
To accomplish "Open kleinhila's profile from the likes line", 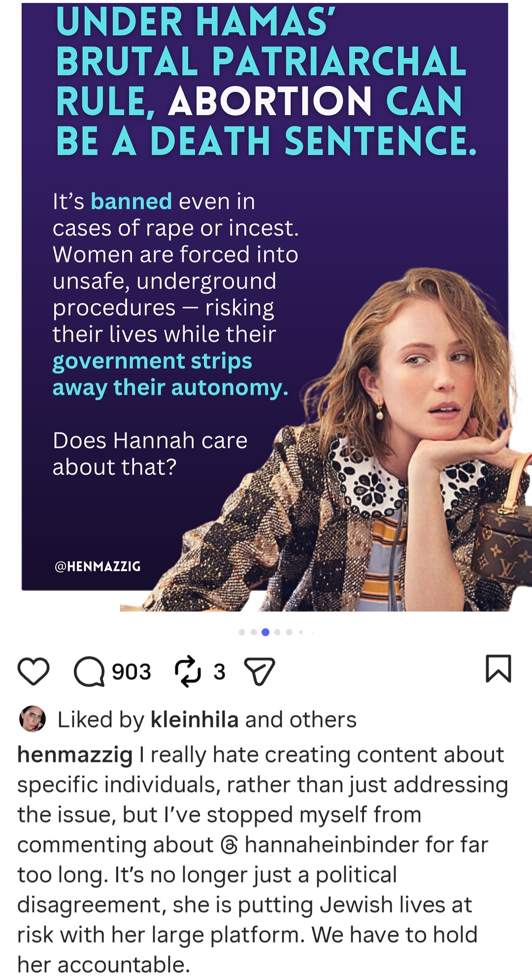I will 195,719.
